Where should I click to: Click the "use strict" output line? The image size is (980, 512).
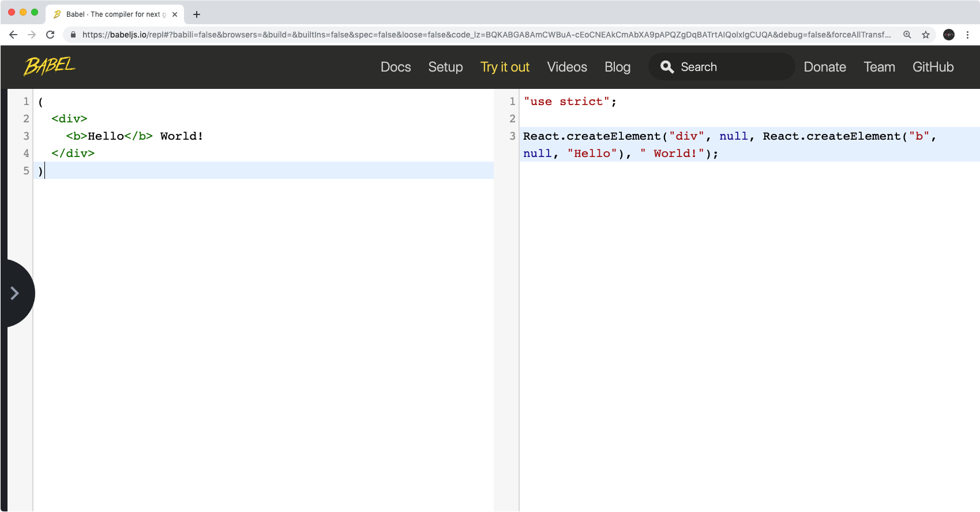point(570,102)
